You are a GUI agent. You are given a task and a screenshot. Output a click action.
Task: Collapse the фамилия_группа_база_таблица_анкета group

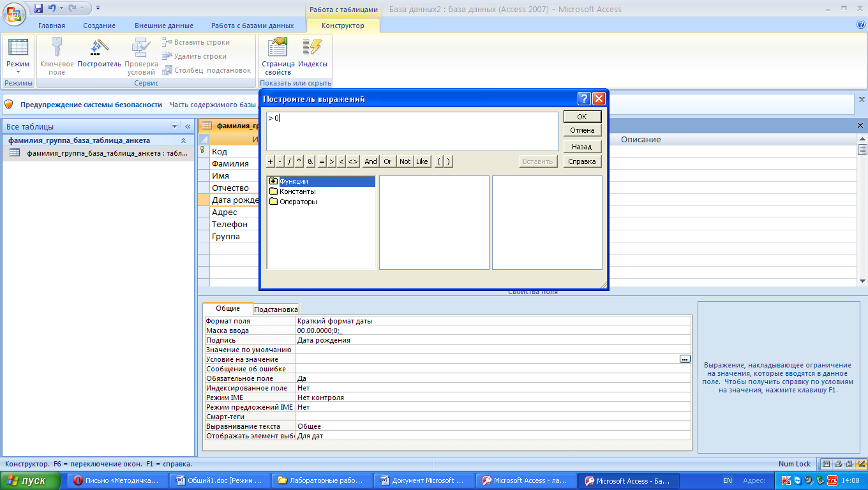(183, 140)
